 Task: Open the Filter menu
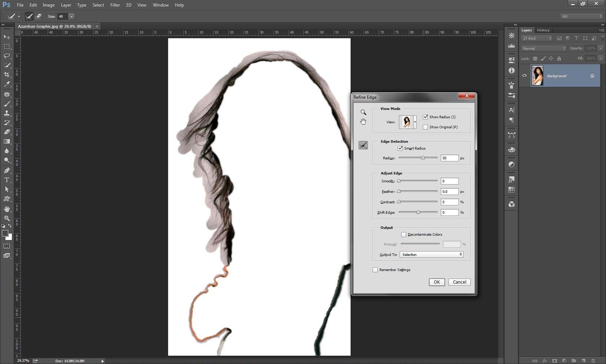tap(115, 5)
